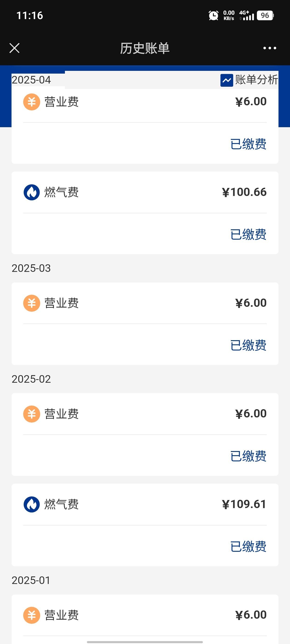Viewport: 290px width, 644px height.
Task: Open the ¥100.66 燃气费 bill
Action: [x=145, y=192]
